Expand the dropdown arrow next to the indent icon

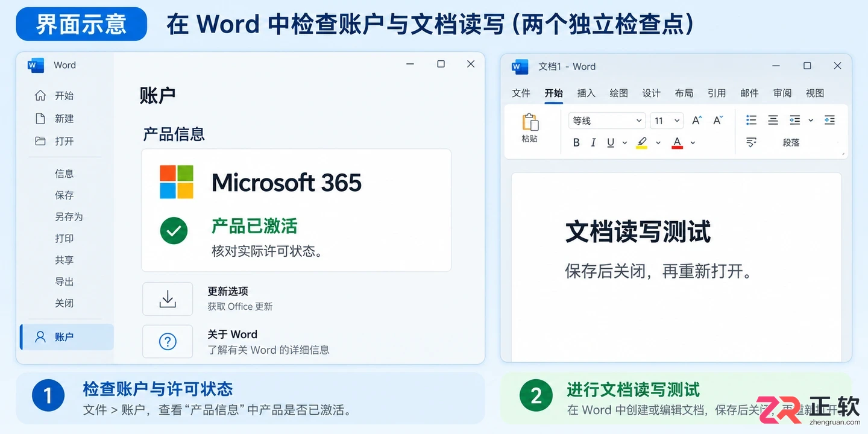[811, 121]
